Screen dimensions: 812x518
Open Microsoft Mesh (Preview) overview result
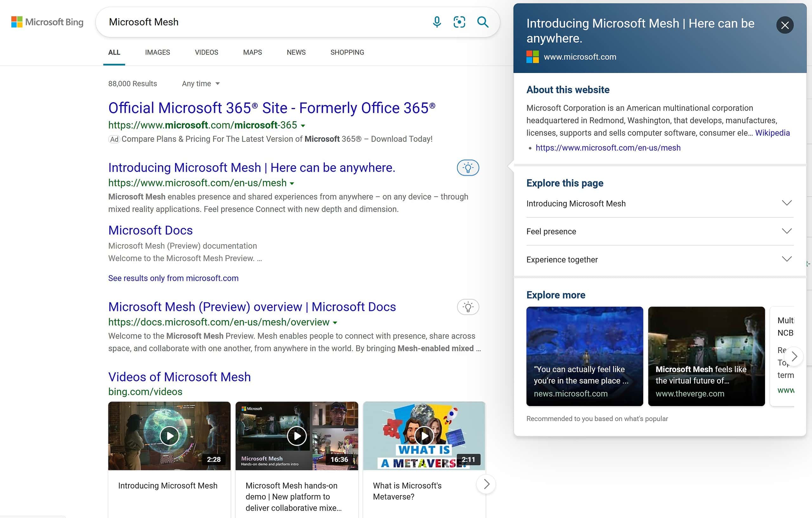pyautogui.click(x=252, y=307)
